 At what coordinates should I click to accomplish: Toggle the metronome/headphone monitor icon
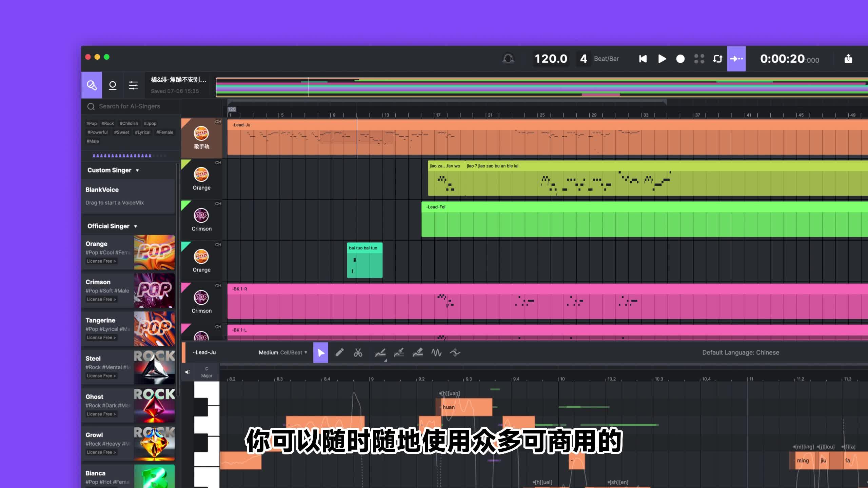(x=508, y=59)
